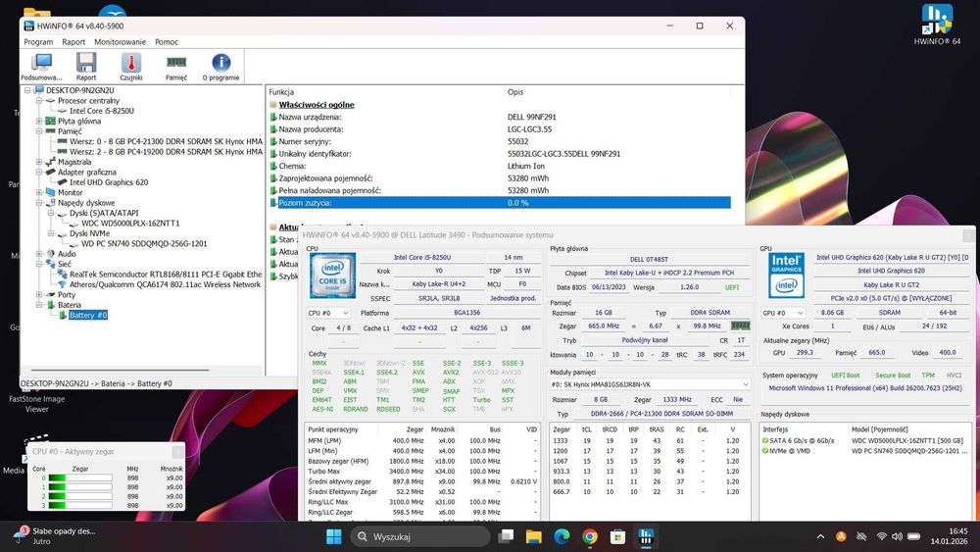Expand the Płyta główna tree node
Screen dimensions: 980x552
39,122
